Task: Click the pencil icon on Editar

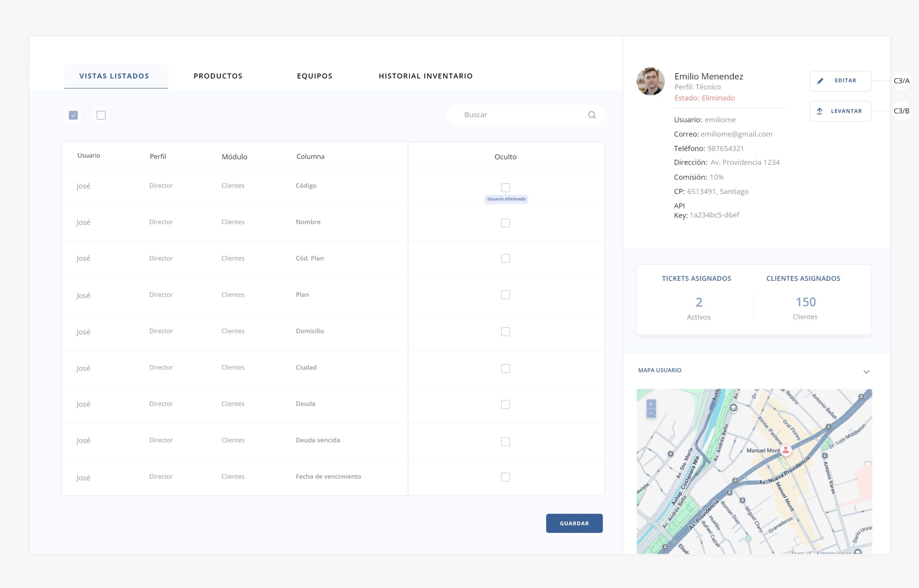Action: click(x=820, y=81)
